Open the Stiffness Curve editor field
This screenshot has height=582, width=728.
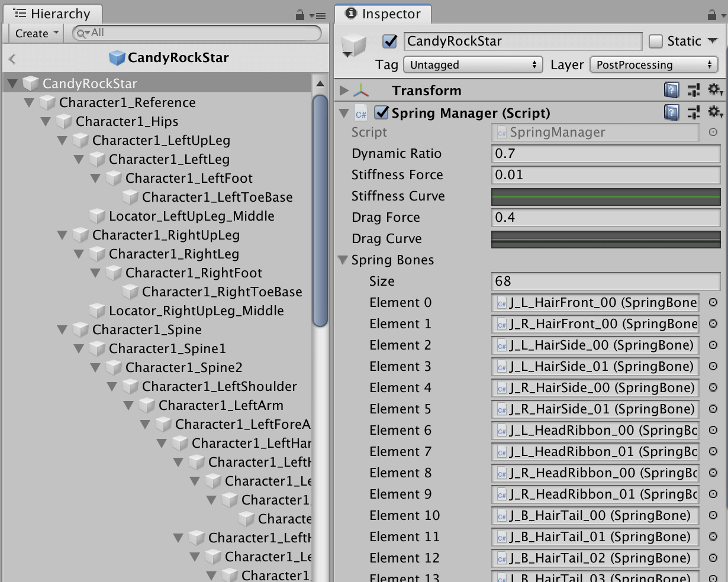point(605,196)
